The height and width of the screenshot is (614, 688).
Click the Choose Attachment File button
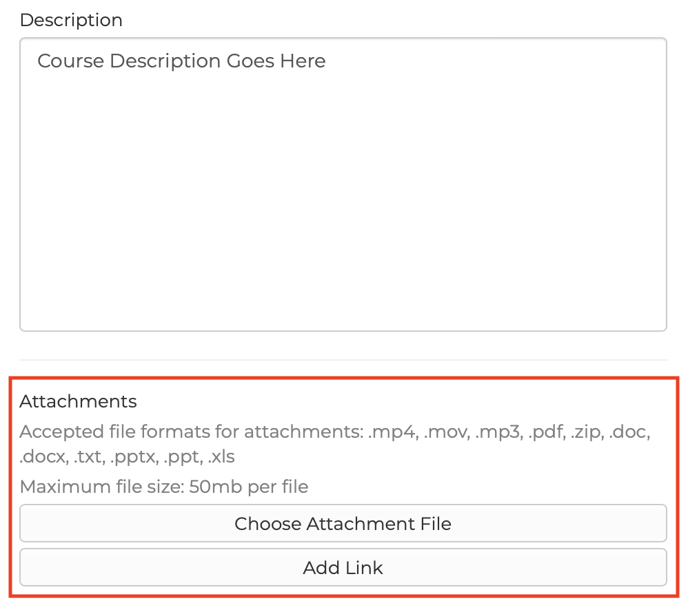(343, 523)
